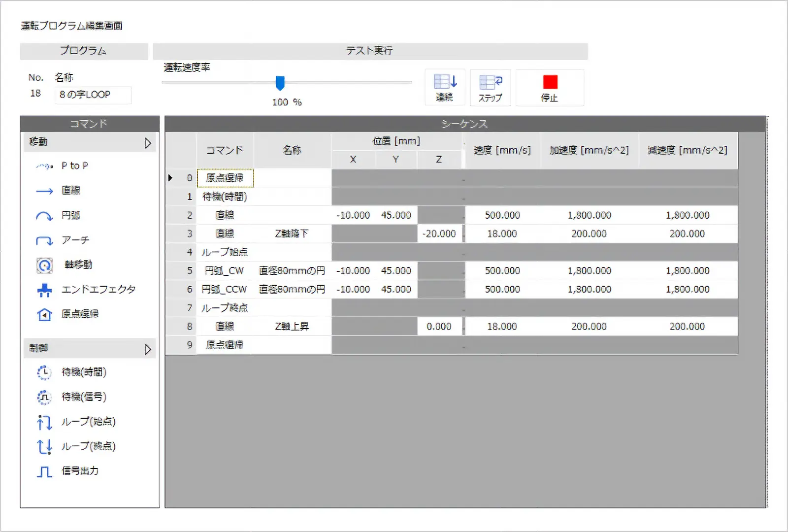Stop test execution with red 停止 button
The image size is (788, 532).
click(550, 87)
